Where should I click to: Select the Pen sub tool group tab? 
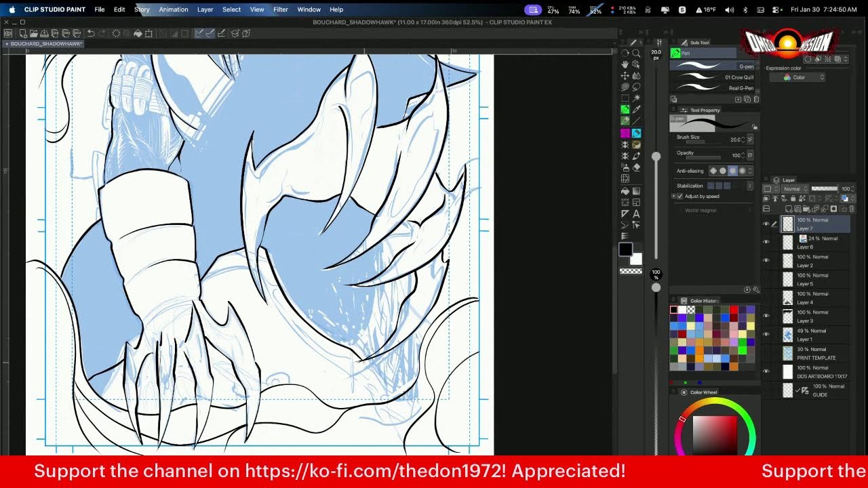[703, 53]
